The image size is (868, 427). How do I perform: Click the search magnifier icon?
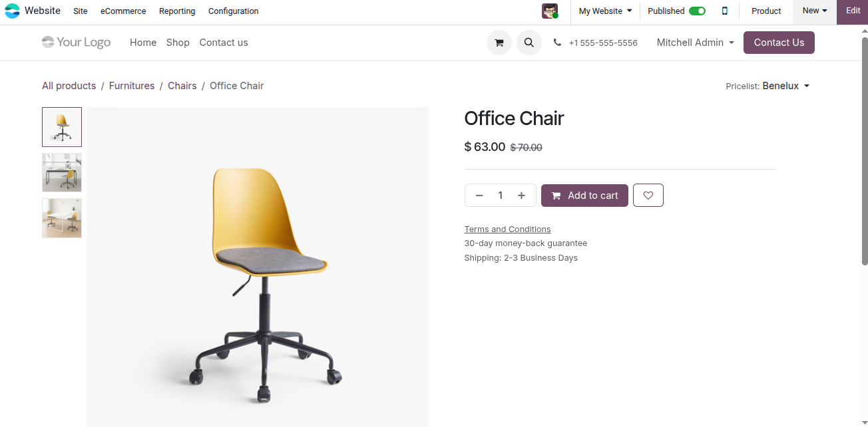[529, 43]
